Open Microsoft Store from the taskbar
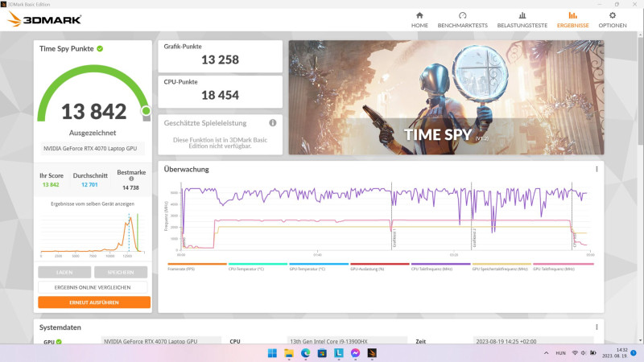This screenshot has width=644, height=362. 322,353
